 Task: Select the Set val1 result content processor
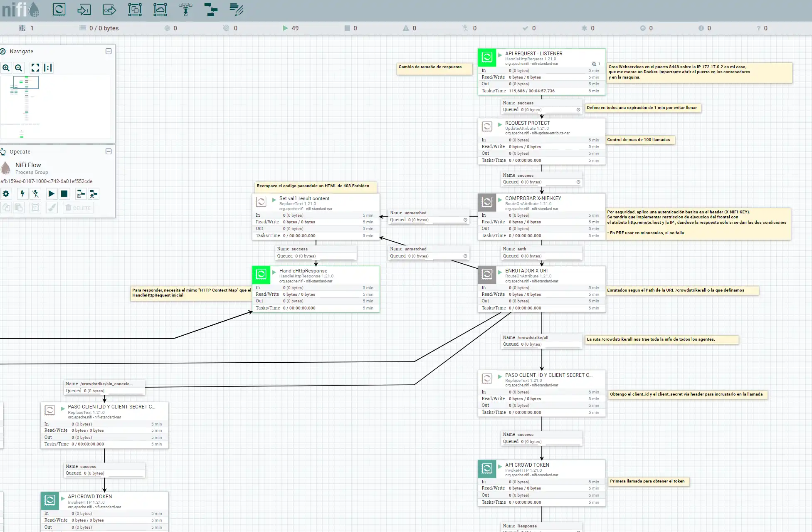pyautogui.click(x=316, y=217)
